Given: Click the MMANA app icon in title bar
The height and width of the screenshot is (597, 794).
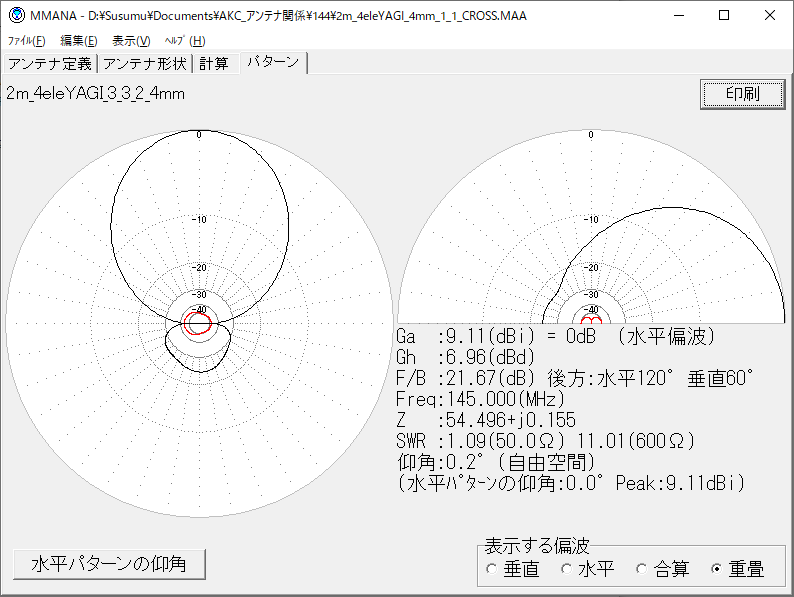Looking at the screenshot, I should 16,16.
